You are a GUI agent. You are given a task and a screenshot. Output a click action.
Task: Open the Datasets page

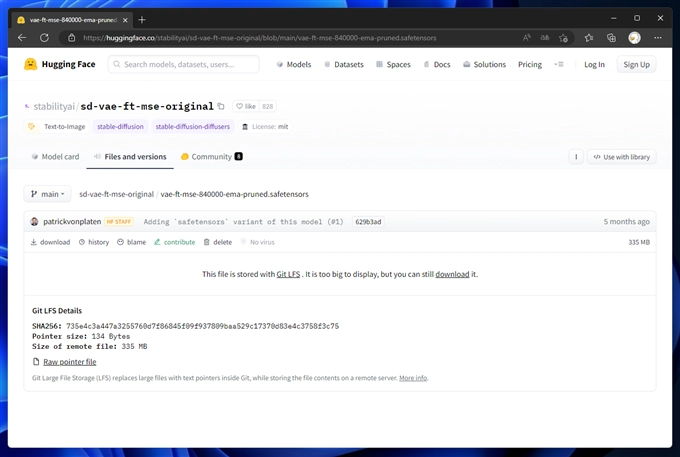pyautogui.click(x=344, y=64)
